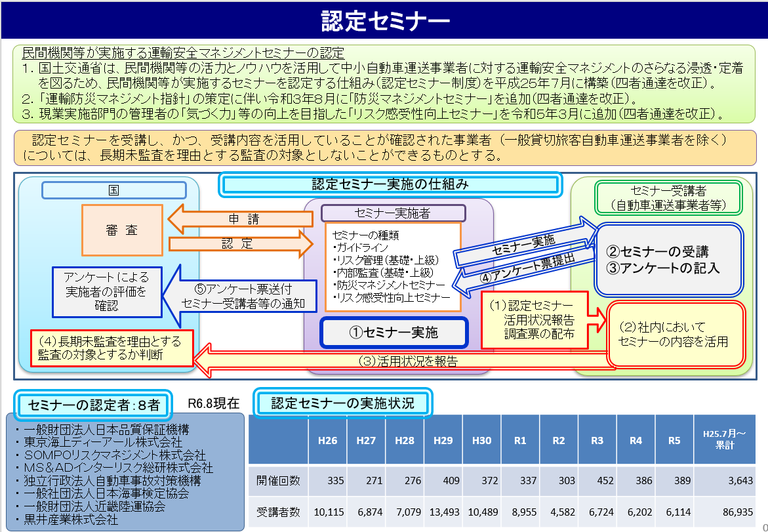
Task: Click the (2)社内において活用 box
Action: click(x=675, y=334)
